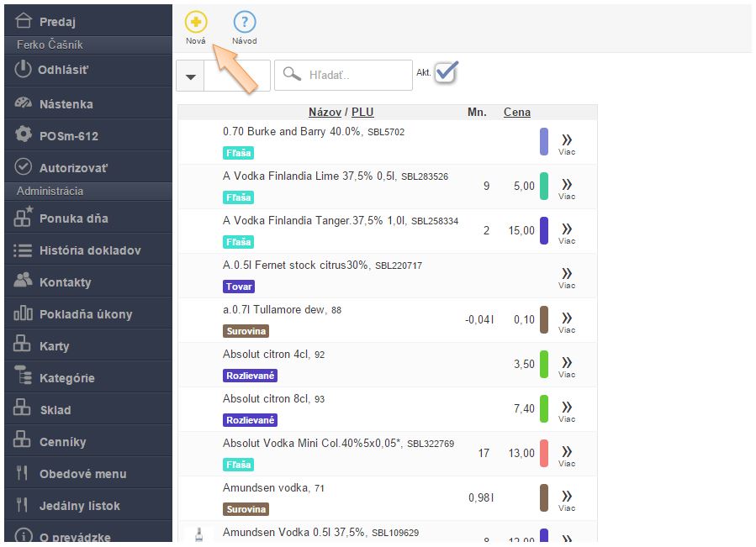Open the filter dropdown arrow beside search

click(191, 76)
